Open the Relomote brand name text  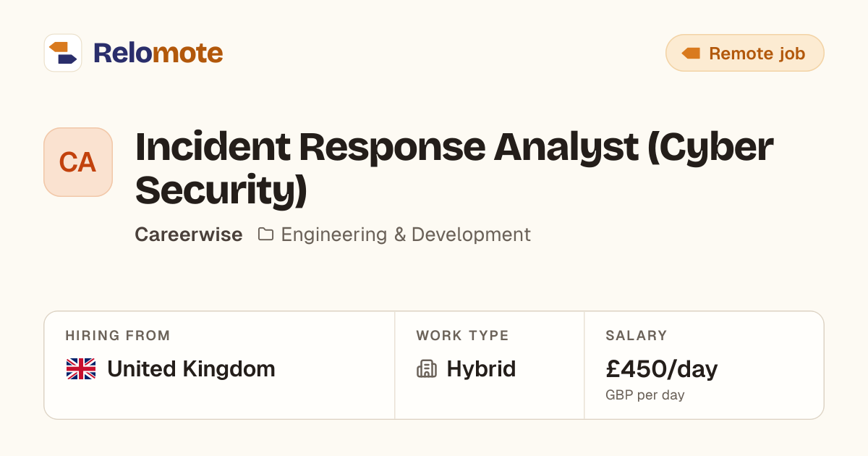(x=158, y=53)
